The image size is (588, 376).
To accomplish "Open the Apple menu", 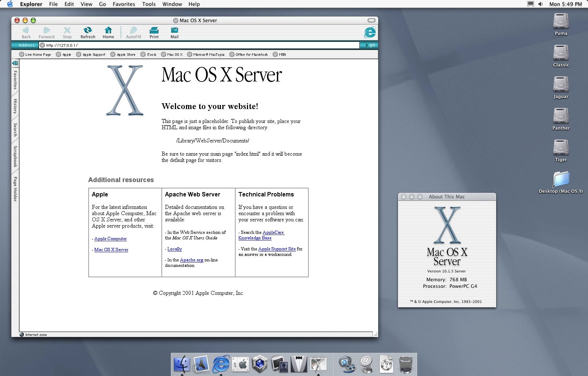I will [x=10, y=4].
